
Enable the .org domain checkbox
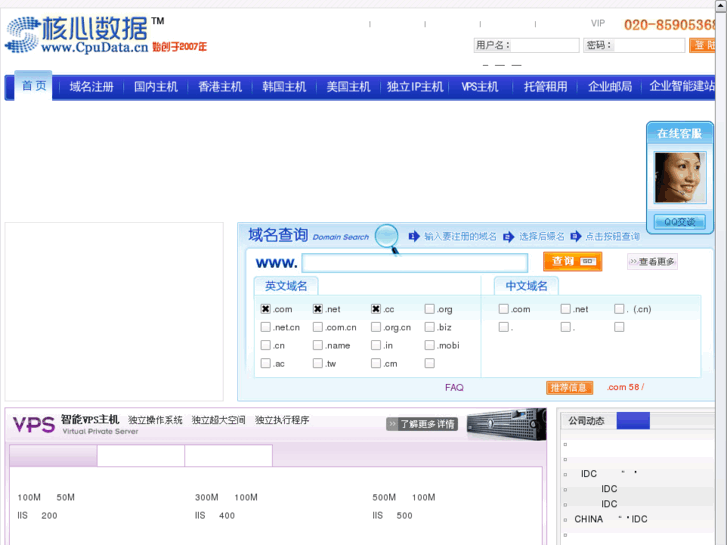tap(429, 309)
